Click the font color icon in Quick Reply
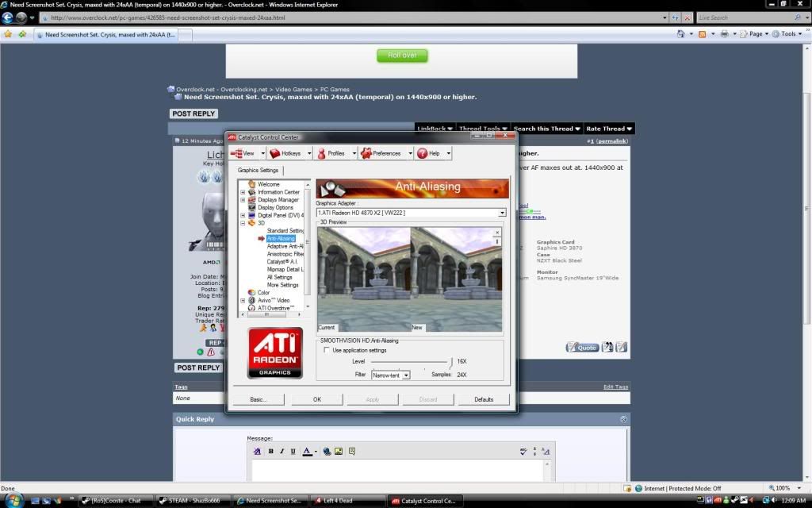 [307, 452]
